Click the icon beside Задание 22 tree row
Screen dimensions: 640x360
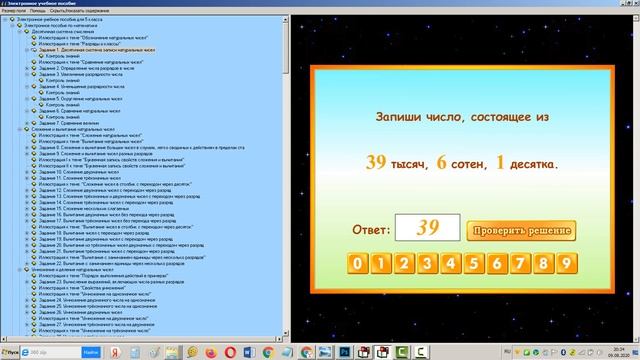[34, 263]
